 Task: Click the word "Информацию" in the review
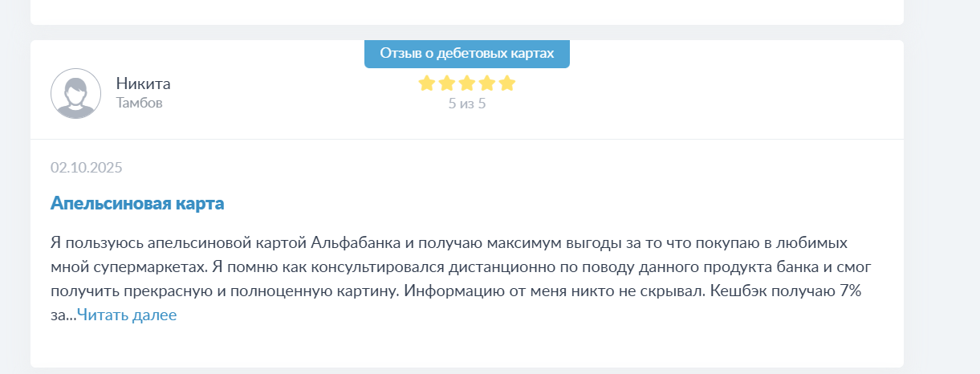click(453, 291)
